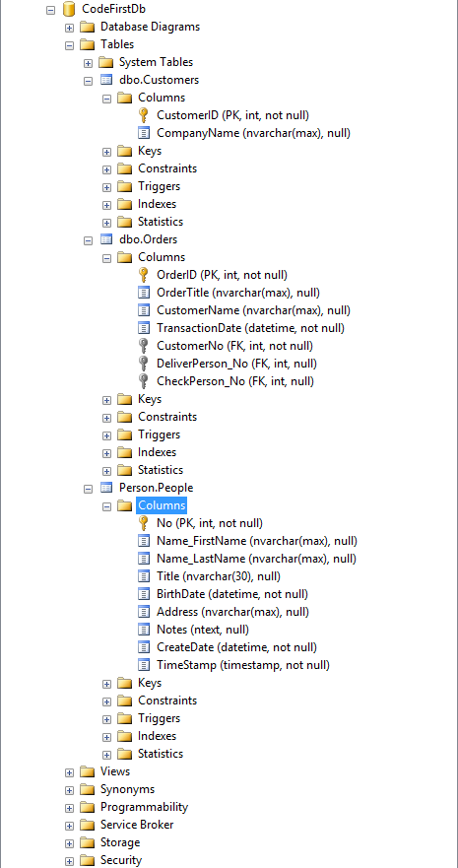Select 'CompanyName (nvarchar(max), null)'
This screenshot has height=868, width=458.
254,133
